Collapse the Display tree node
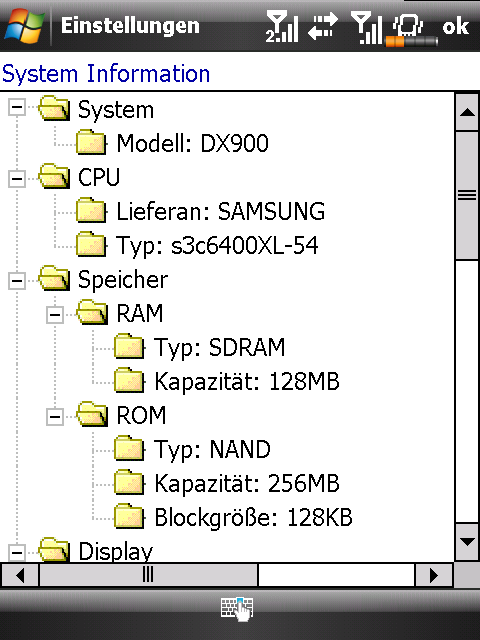Image resolution: width=480 pixels, height=640 pixels. [17, 553]
